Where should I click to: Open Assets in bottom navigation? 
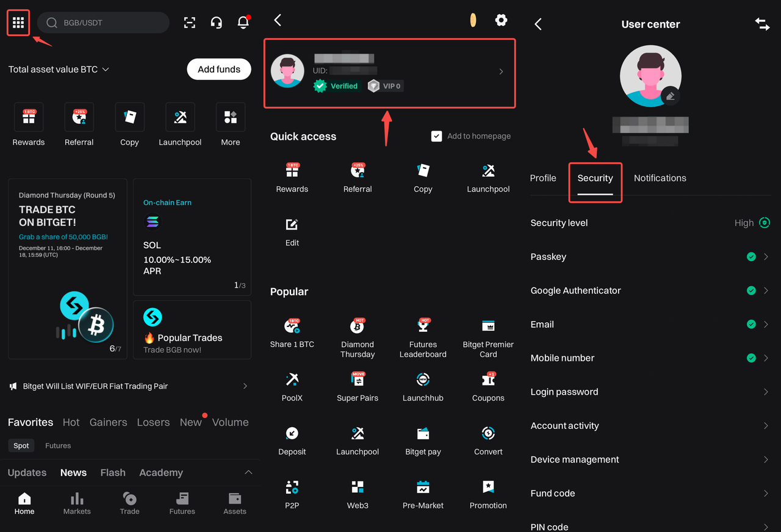click(x=235, y=504)
